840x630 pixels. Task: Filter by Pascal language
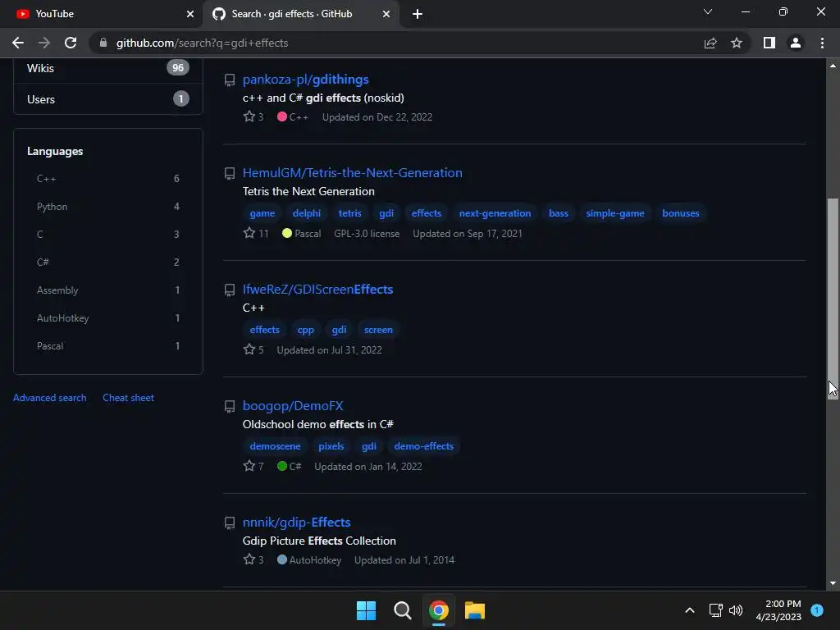click(x=107, y=345)
